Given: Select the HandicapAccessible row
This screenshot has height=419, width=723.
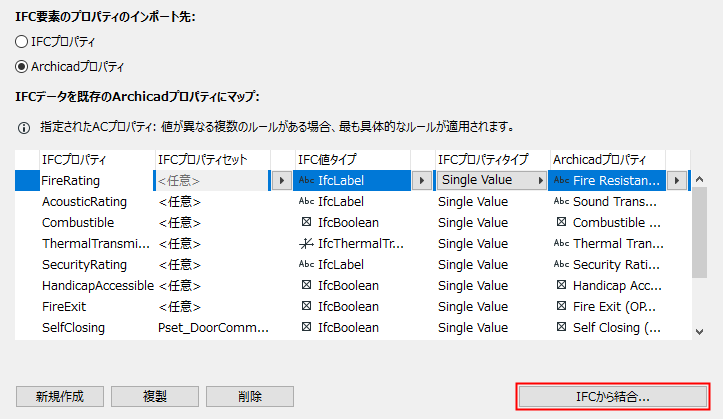Looking at the screenshot, I should click(97, 285).
